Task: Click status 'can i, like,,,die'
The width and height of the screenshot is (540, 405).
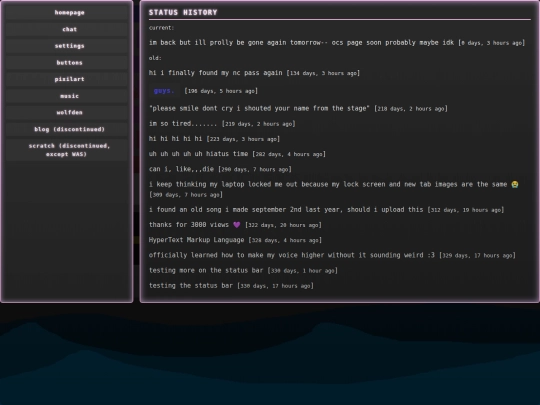Action: coord(181,169)
